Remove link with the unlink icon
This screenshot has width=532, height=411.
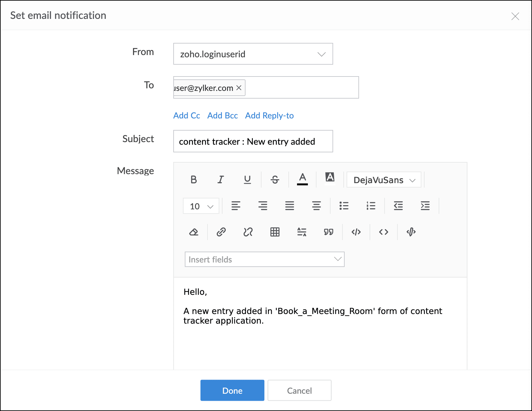(248, 232)
